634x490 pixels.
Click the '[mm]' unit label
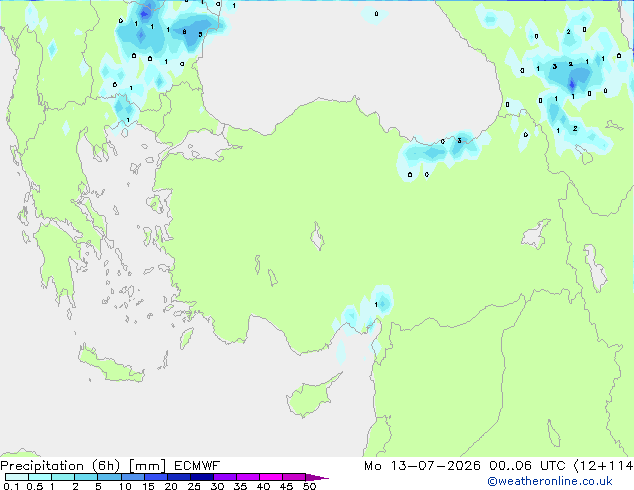click(147, 466)
